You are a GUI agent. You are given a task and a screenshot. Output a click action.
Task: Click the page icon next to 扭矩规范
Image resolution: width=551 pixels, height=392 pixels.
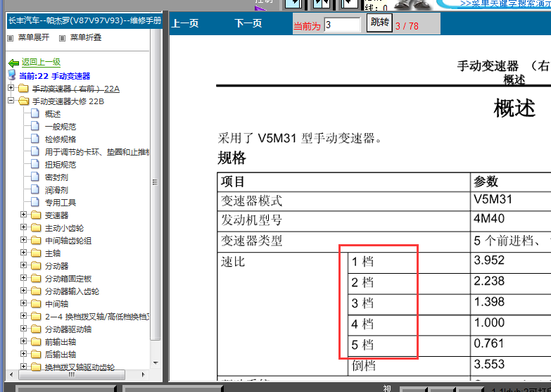[34, 164]
